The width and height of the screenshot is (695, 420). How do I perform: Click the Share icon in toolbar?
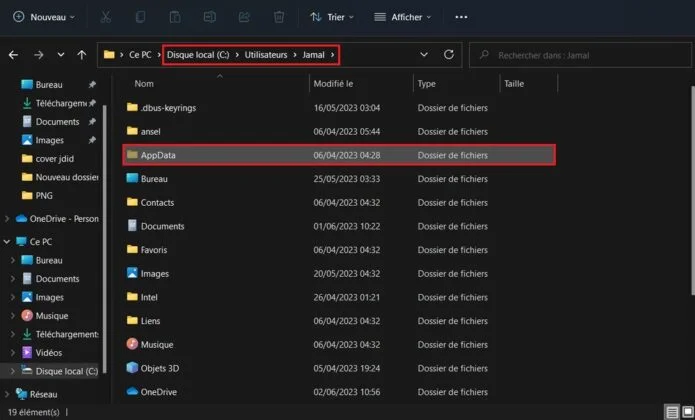tap(245, 17)
